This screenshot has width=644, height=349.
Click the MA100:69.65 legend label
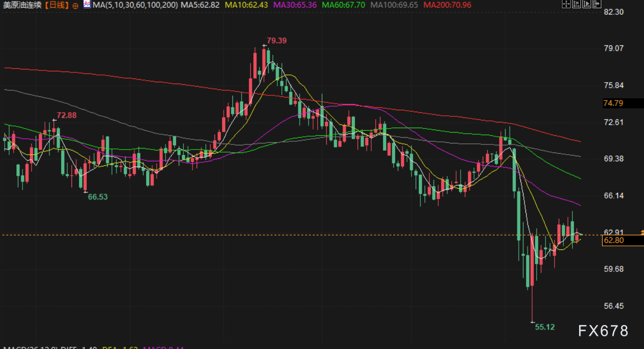394,5
